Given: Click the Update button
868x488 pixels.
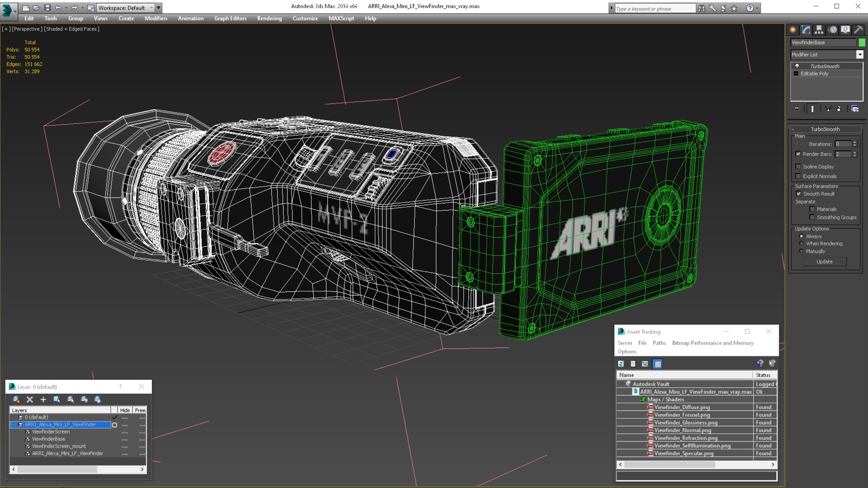Looking at the screenshot, I should pyautogui.click(x=825, y=262).
